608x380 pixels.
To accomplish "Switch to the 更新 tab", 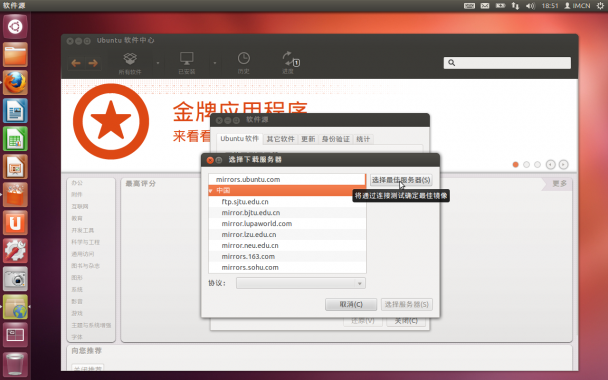I will click(x=308, y=139).
